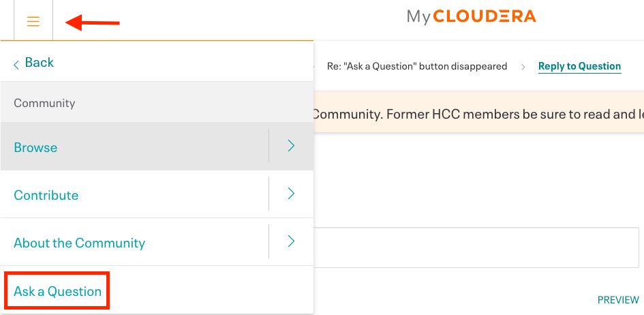The width and height of the screenshot is (644, 315).
Task: Toggle the hamburger menu icon
Action: point(33,22)
